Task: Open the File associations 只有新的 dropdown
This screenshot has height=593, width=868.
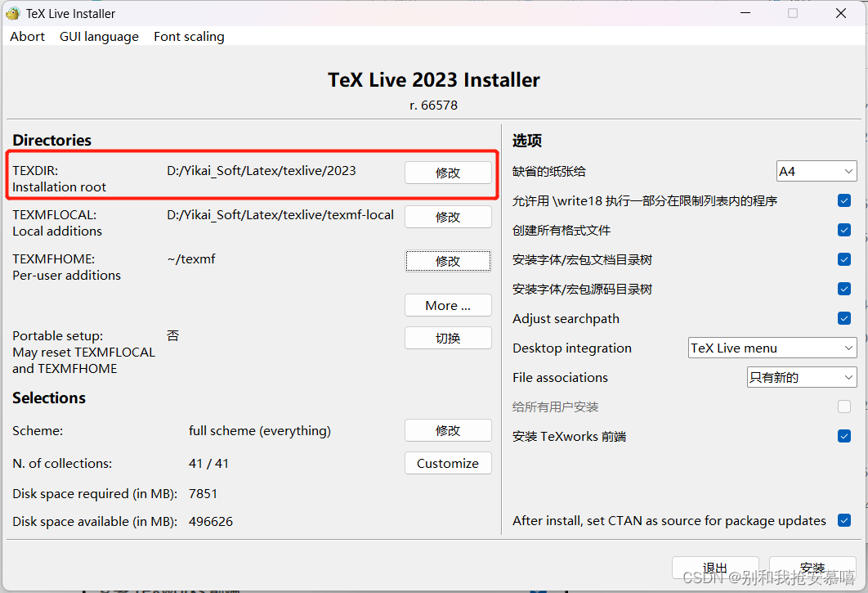Action: (802, 377)
